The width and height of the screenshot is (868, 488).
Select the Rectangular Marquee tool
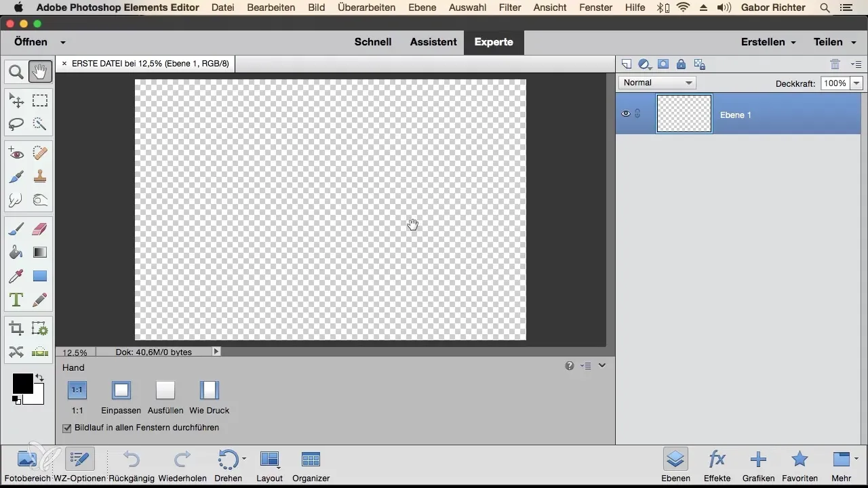click(x=40, y=102)
